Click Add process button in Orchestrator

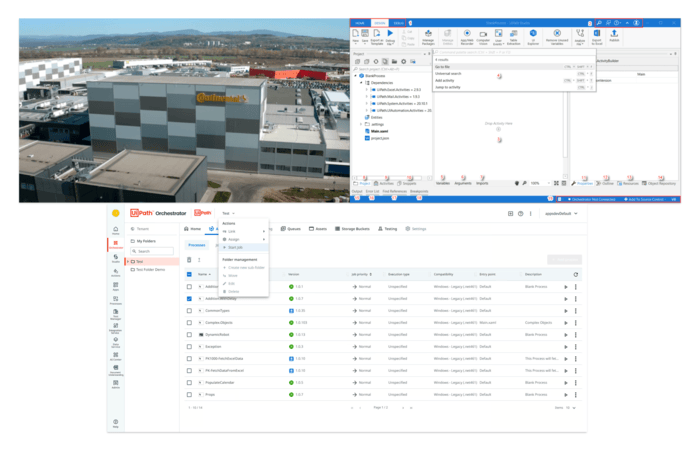point(564,259)
